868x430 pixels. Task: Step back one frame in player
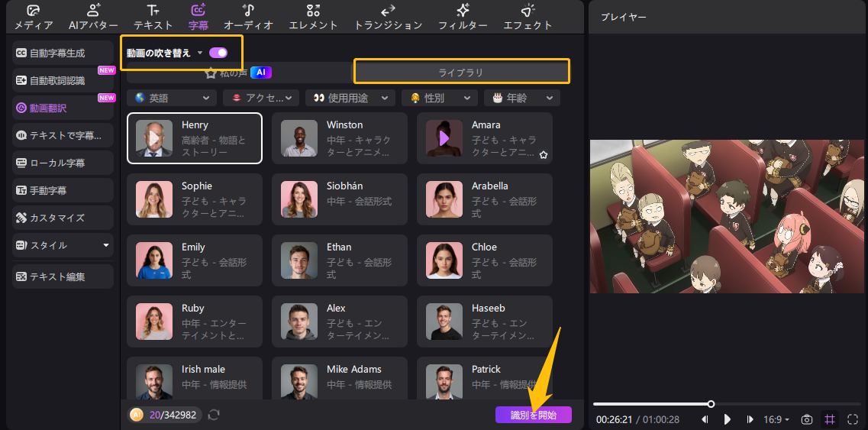(x=705, y=419)
